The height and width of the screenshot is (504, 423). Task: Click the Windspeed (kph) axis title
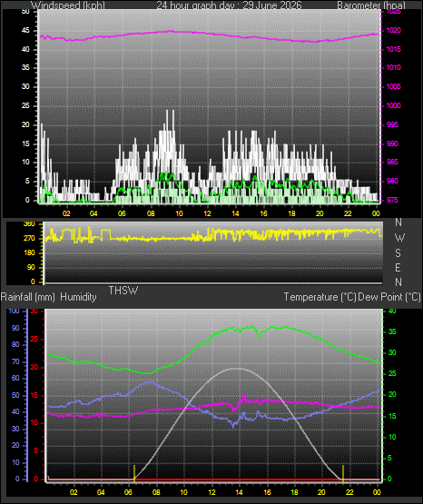point(68,5)
